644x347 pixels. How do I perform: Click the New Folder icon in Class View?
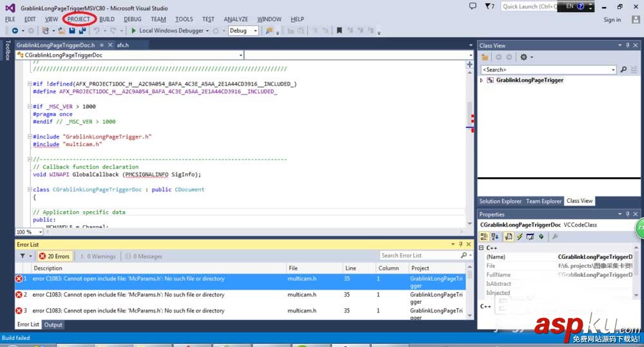pos(485,57)
